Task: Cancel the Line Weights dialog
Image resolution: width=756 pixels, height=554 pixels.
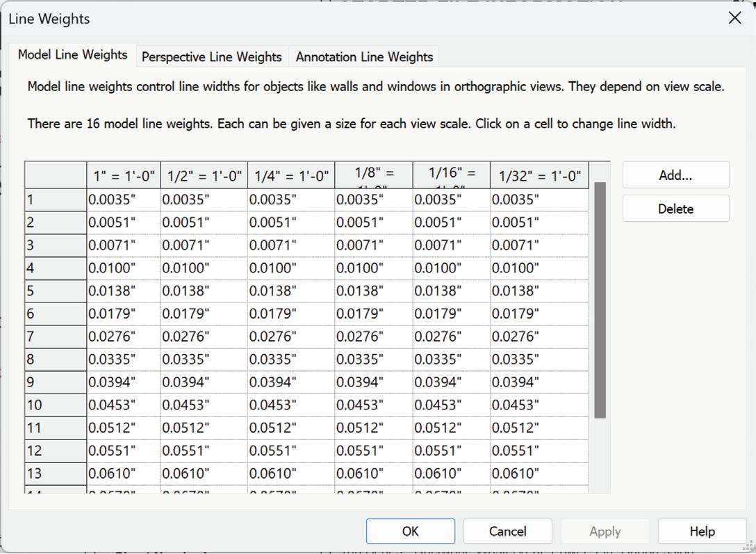Action: tap(508, 531)
